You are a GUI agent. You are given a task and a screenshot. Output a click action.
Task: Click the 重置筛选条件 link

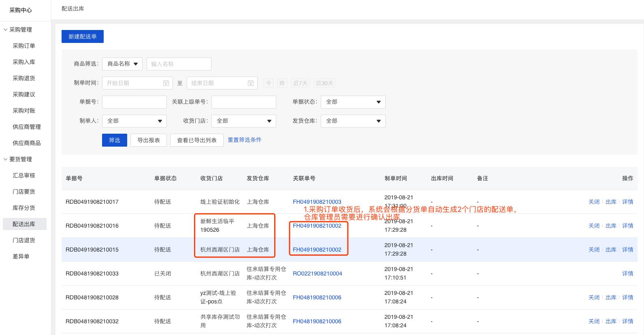245,140
